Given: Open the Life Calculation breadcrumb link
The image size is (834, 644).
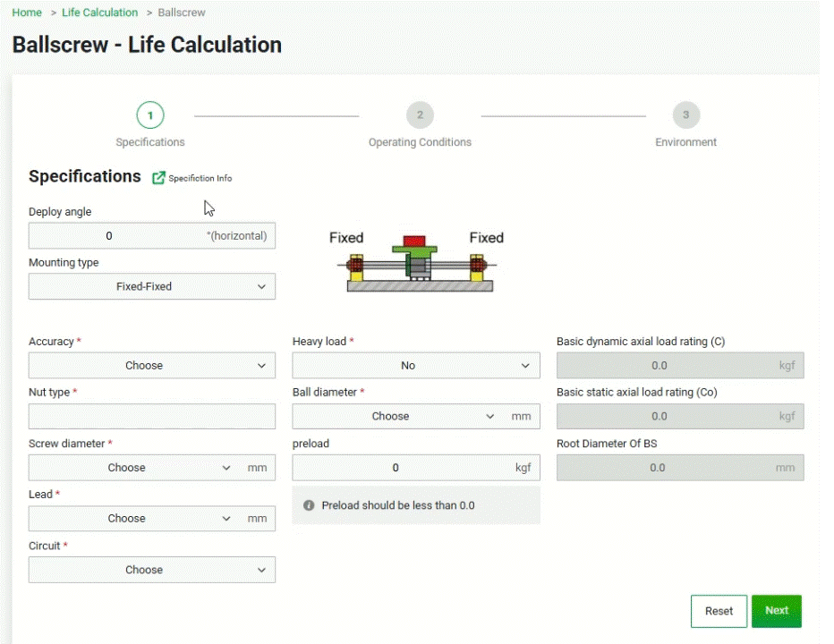Looking at the screenshot, I should point(99,13).
